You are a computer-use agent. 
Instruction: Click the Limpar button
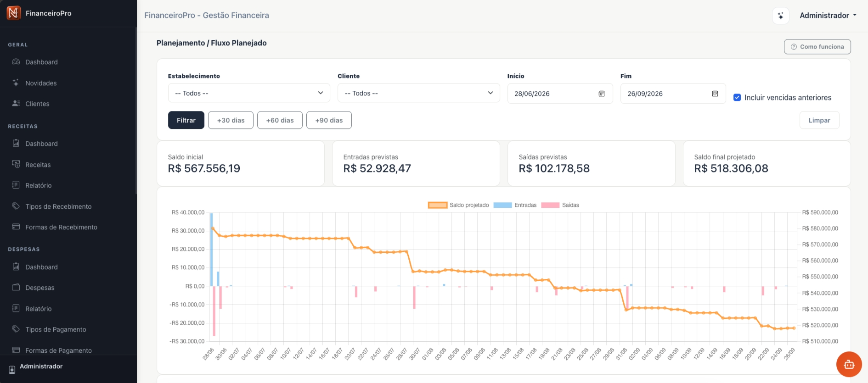pyautogui.click(x=819, y=120)
